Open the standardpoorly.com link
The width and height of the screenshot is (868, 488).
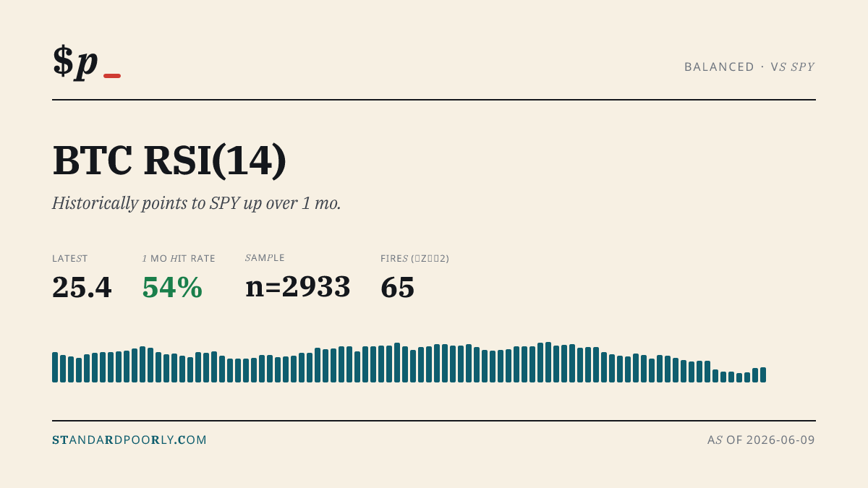129,440
